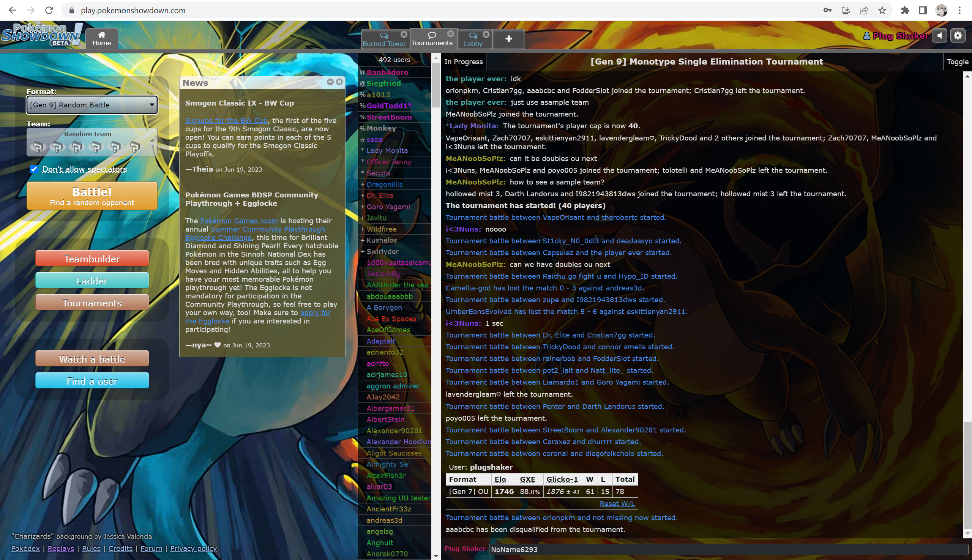Click the chat message input field
Screen dimensions: 972x560
pyautogui.click(x=727, y=549)
